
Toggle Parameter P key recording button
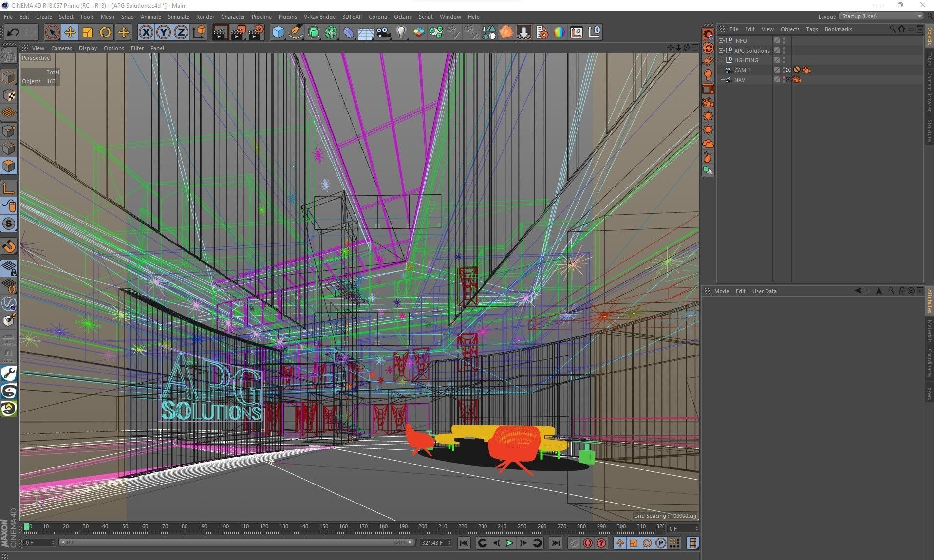click(660, 543)
